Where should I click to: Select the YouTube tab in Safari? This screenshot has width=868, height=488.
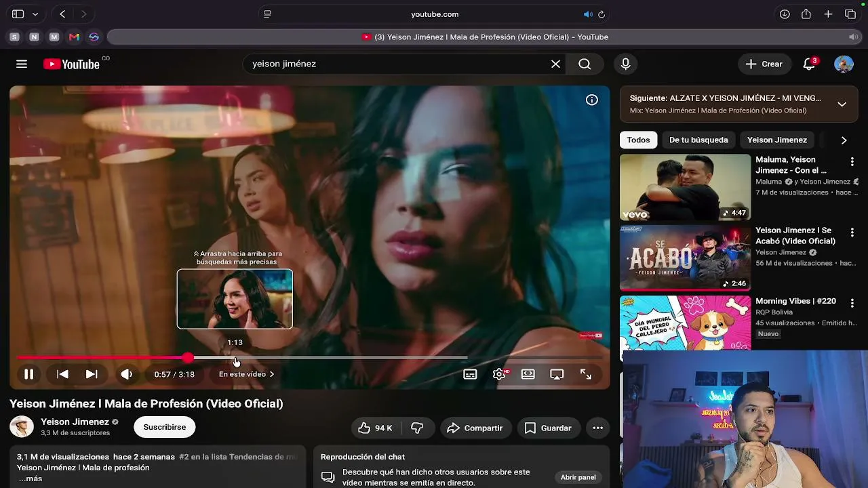pyautogui.click(x=484, y=37)
